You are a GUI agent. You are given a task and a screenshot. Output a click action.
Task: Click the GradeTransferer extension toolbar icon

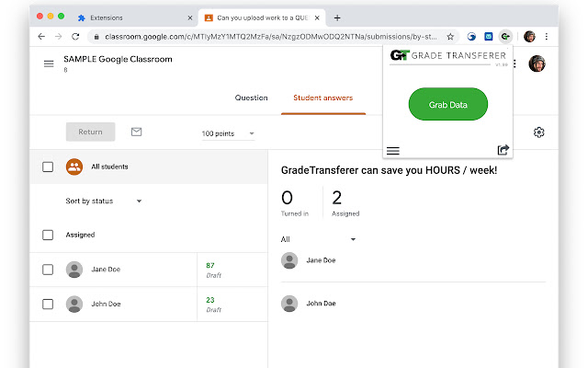pos(505,37)
